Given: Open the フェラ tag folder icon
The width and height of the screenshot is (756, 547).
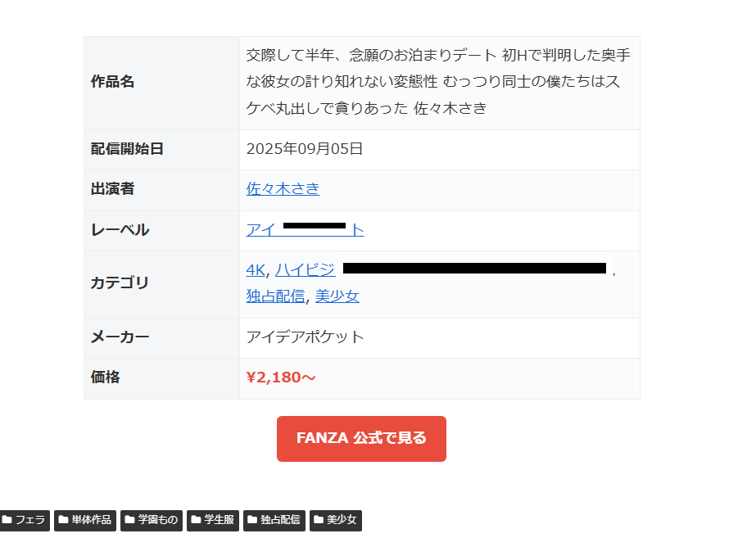Looking at the screenshot, I should point(7,520).
